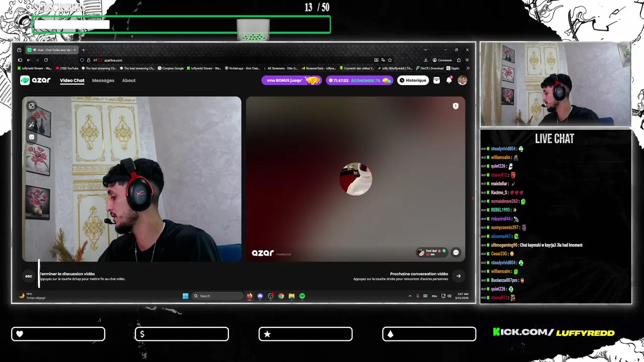
Task: Click username steadyvivid804 at chat top
Action: (x=503, y=149)
